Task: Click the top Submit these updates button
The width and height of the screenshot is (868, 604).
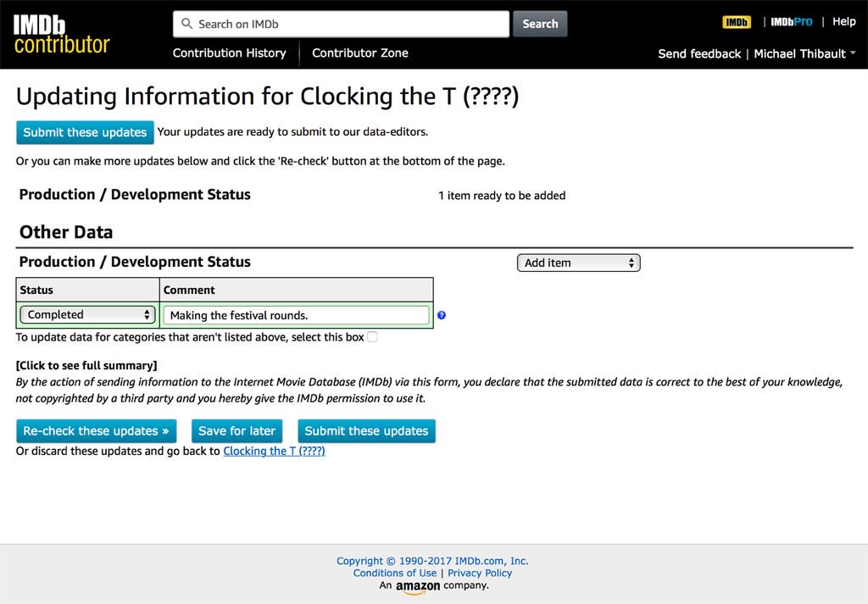Action: pos(85,132)
